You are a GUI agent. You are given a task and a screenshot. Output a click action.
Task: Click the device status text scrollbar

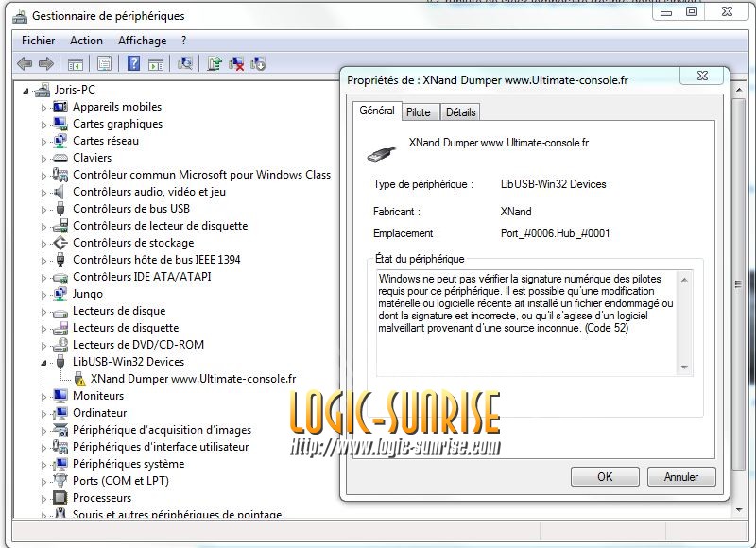(x=685, y=323)
